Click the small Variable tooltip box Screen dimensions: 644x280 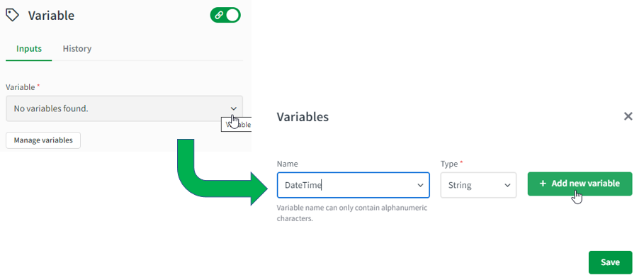click(x=236, y=125)
